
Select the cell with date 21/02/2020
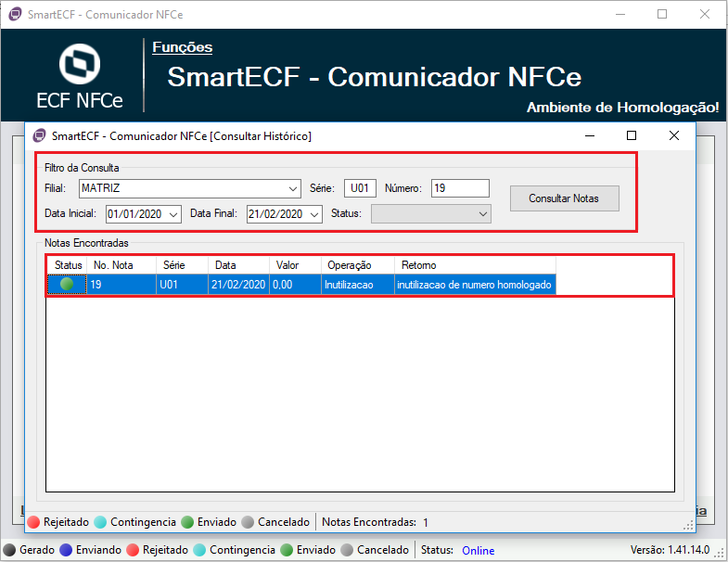[x=238, y=285]
